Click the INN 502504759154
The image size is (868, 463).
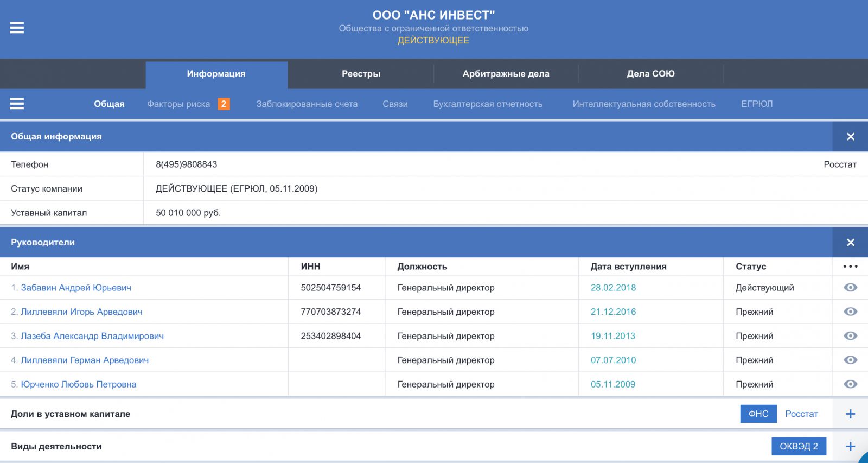(331, 288)
